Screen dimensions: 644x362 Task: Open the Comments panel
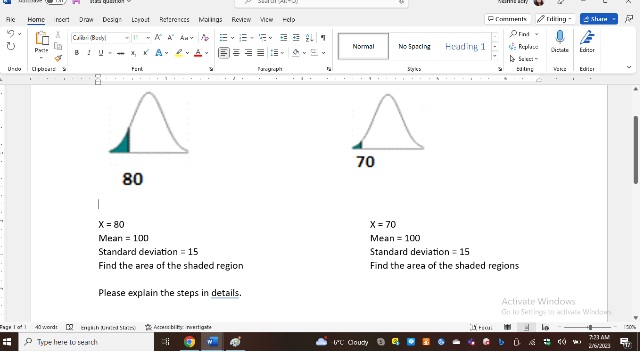click(507, 19)
